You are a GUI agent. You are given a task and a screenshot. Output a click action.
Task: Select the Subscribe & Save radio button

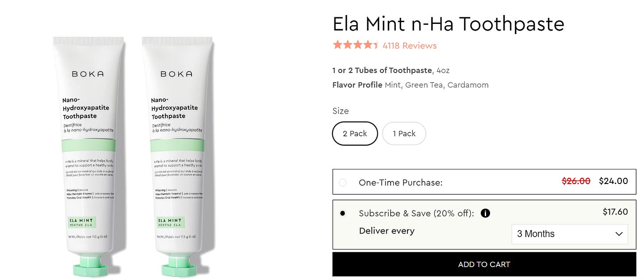click(343, 213)
